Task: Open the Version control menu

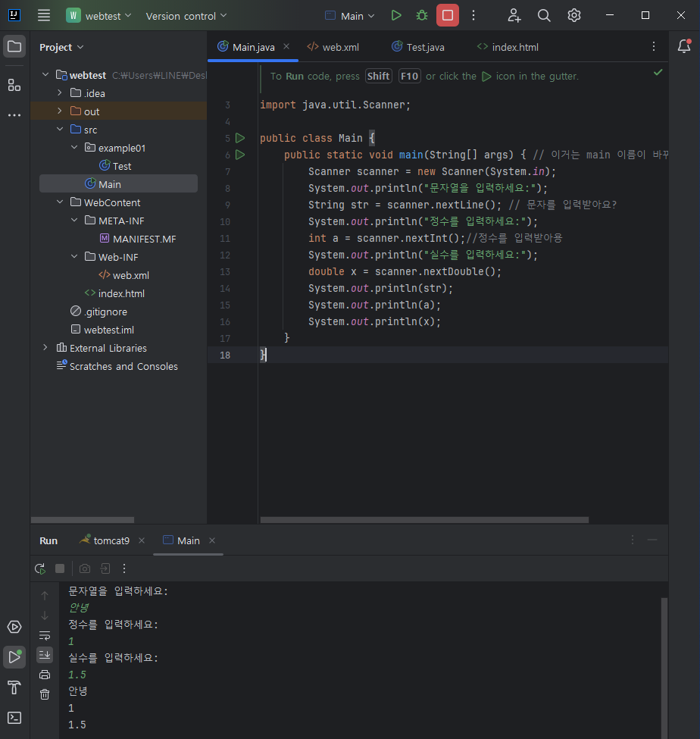Action: pos(186,16)
